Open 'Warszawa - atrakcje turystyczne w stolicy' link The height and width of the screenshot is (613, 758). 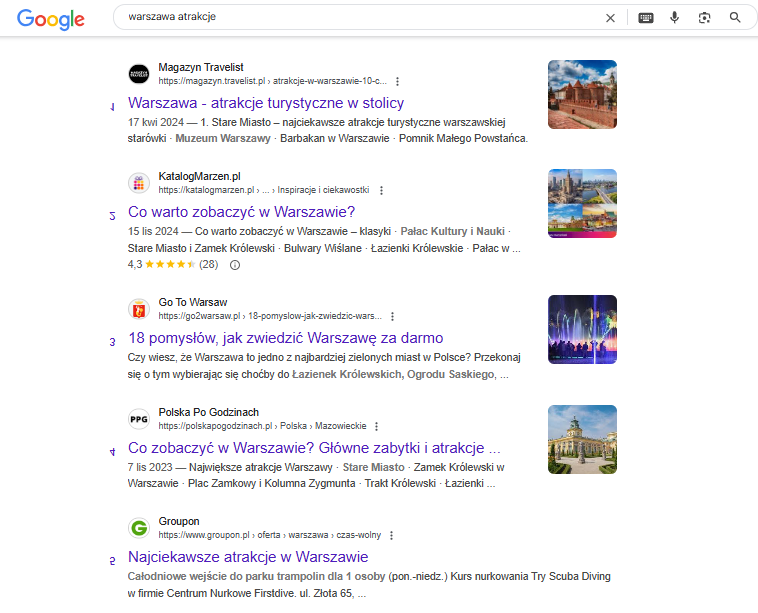click(266, 103)
